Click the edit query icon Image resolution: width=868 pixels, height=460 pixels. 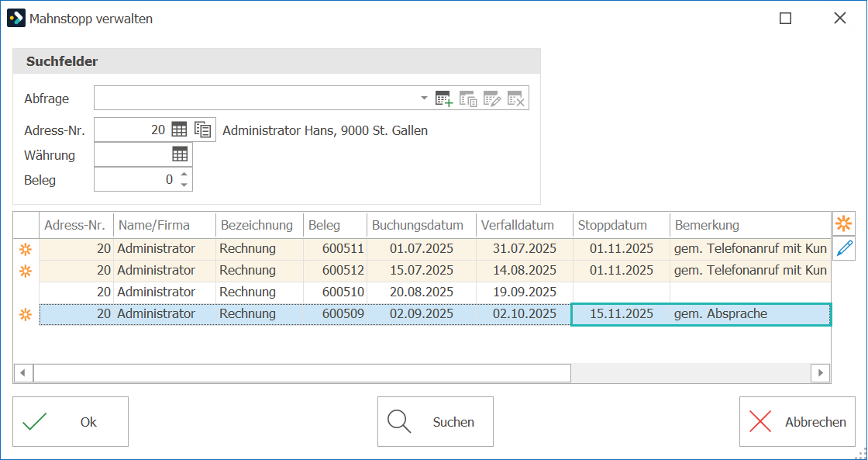pos(492,99)
